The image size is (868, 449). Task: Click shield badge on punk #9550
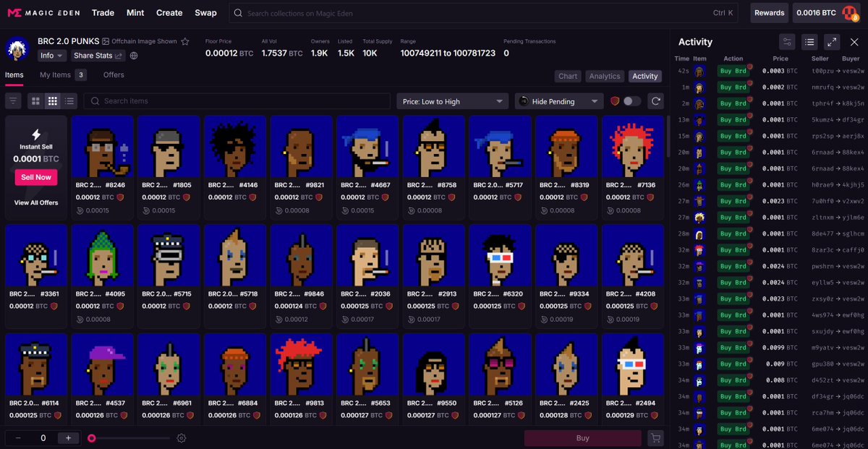coord(456,416)
